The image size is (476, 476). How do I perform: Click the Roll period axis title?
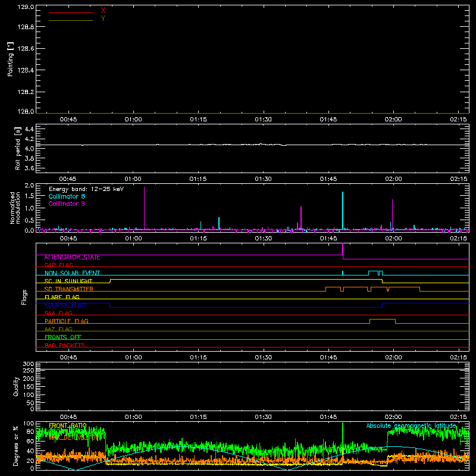click(18, 148)
